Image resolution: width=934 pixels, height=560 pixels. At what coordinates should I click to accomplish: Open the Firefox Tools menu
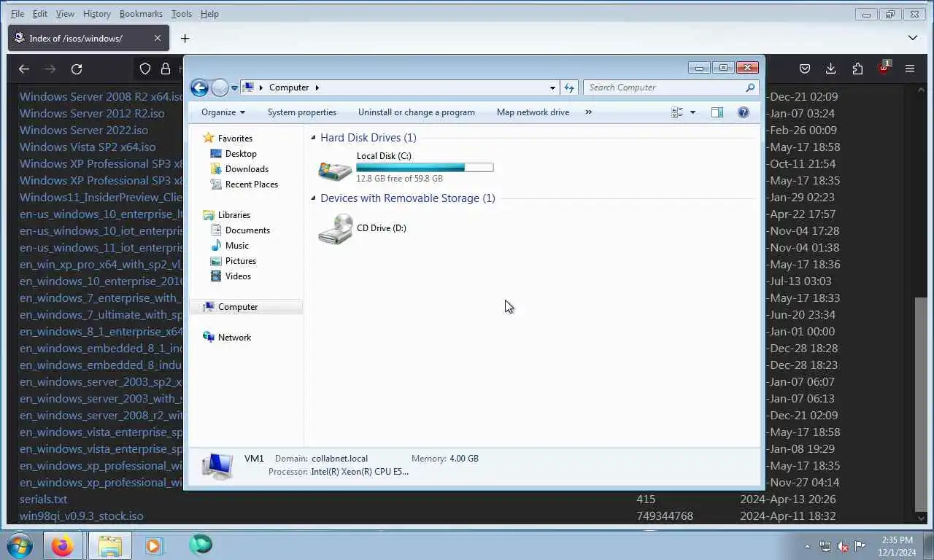point(182,14)
